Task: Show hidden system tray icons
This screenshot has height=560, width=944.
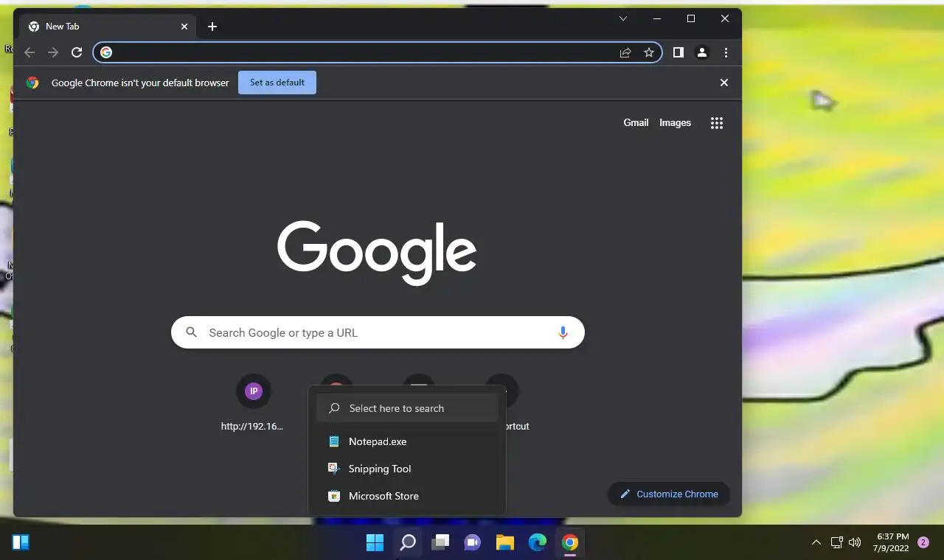Action: click(816, 542)
